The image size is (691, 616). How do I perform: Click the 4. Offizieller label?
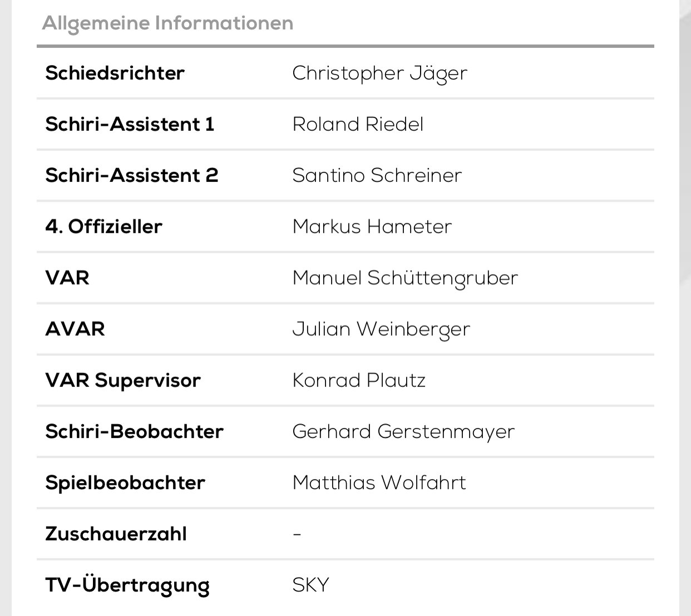[104, 226]
